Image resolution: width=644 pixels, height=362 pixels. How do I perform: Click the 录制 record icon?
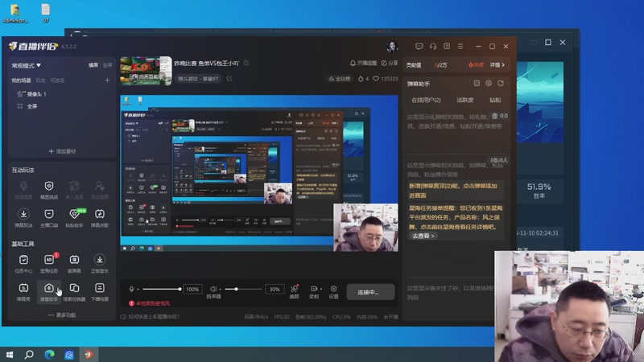[314, 289]
